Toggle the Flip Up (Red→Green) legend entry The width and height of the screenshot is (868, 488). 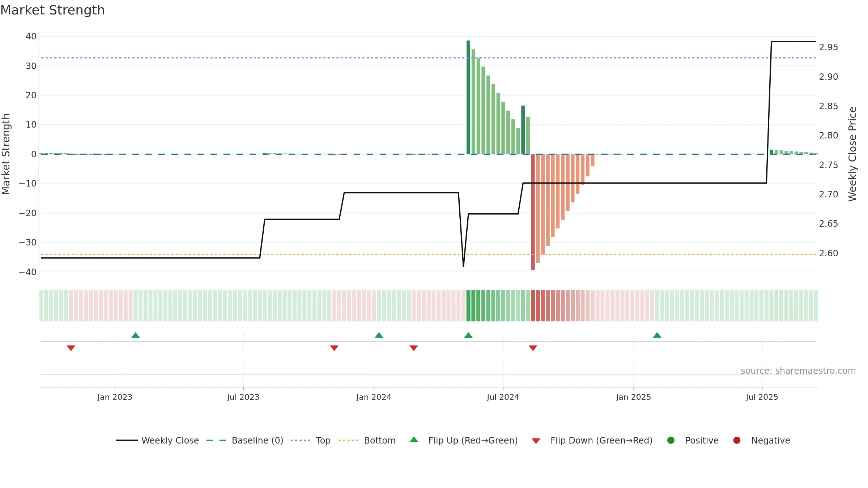[x=464, y=440]
